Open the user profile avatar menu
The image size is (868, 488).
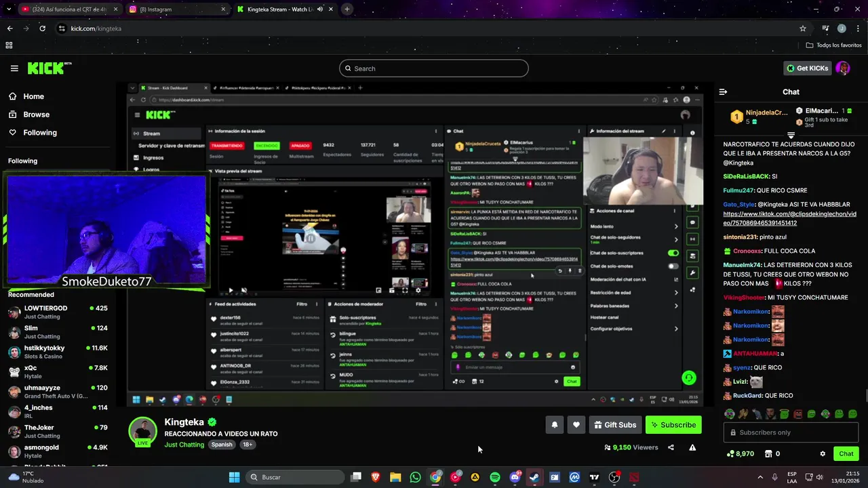(x=843, y=68)
